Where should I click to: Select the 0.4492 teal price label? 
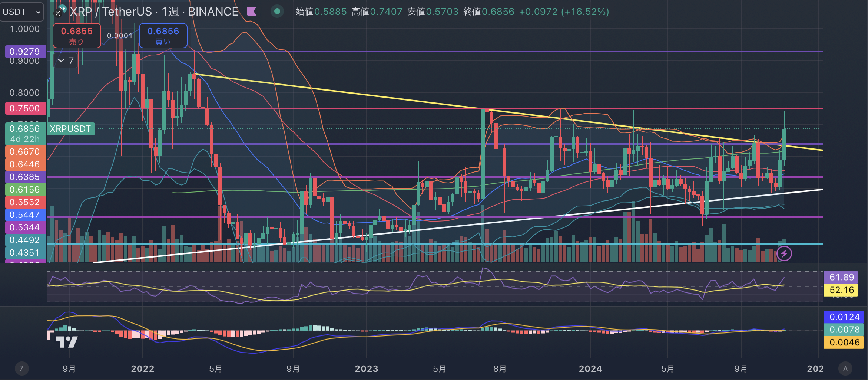pyautogui.click(x=25, y=240)
